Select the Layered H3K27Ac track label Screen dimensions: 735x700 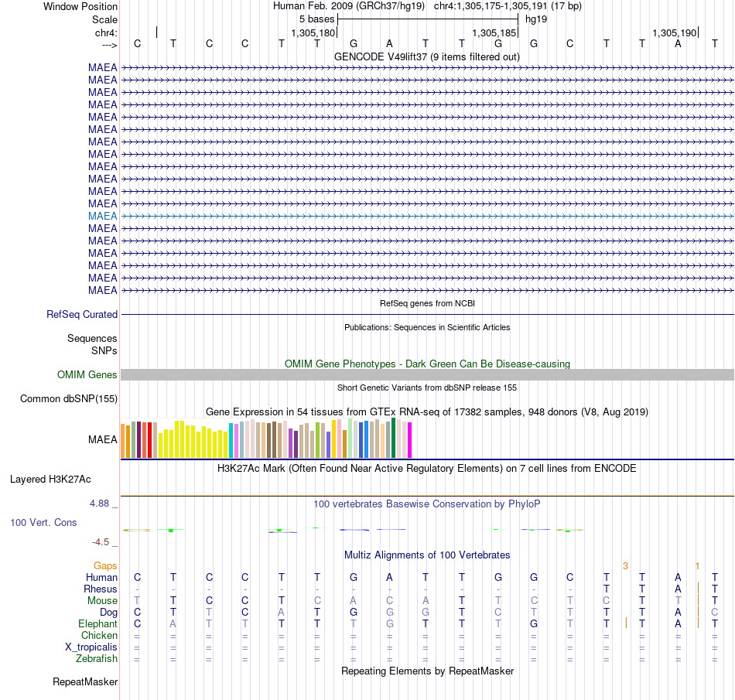50,480
